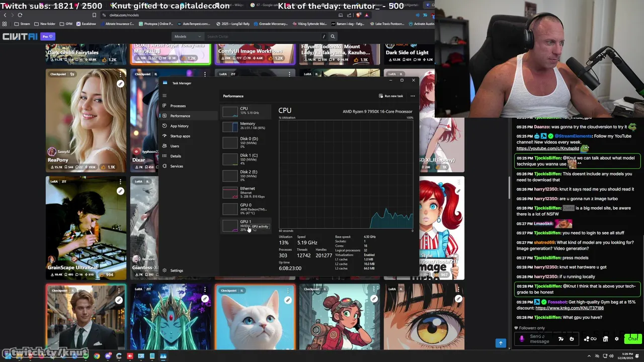This screenshot has width=644, height=362.
Task: Click the blue scroll-to-top arrow button
Action: [501, 343]
